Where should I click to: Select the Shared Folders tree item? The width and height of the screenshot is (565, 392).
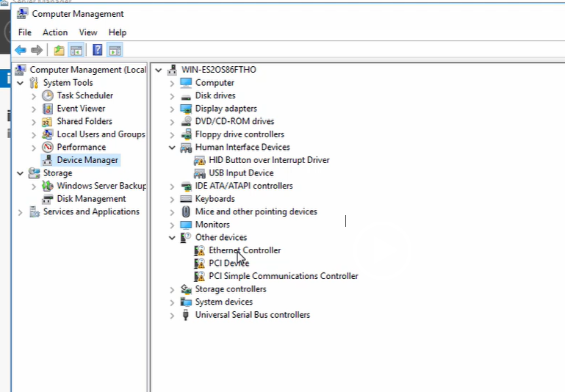(x=84, y=121)
